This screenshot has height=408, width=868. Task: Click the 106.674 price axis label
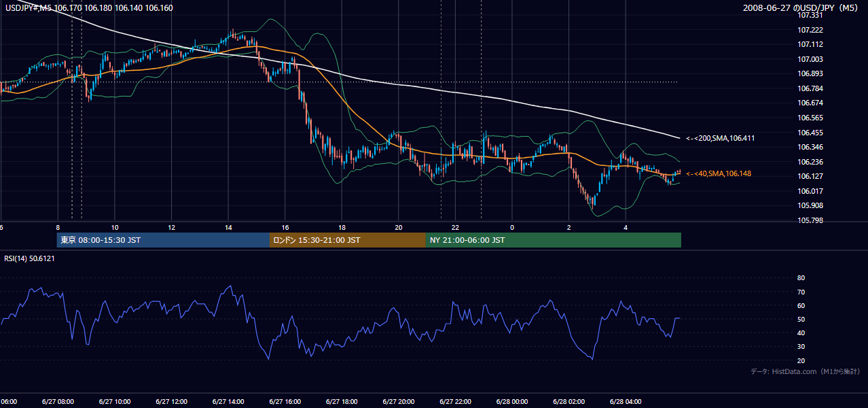pyautogui.click(x=811, y=103)
